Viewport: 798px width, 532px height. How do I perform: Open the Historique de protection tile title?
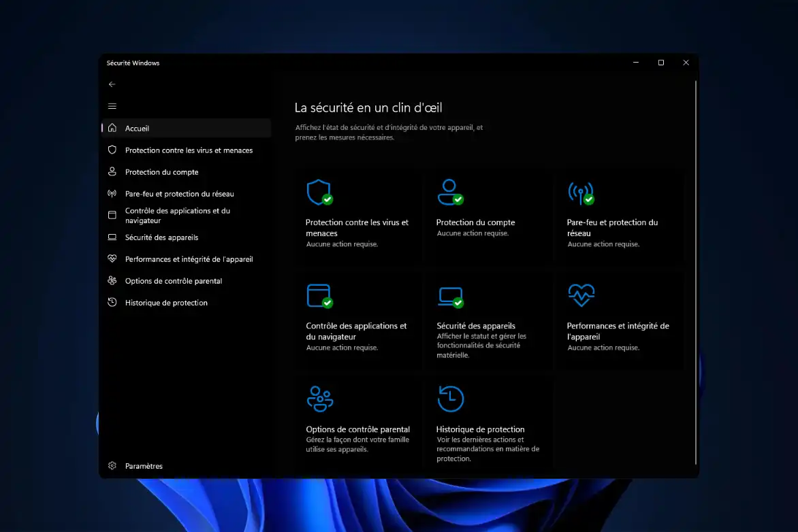point(480,429)
